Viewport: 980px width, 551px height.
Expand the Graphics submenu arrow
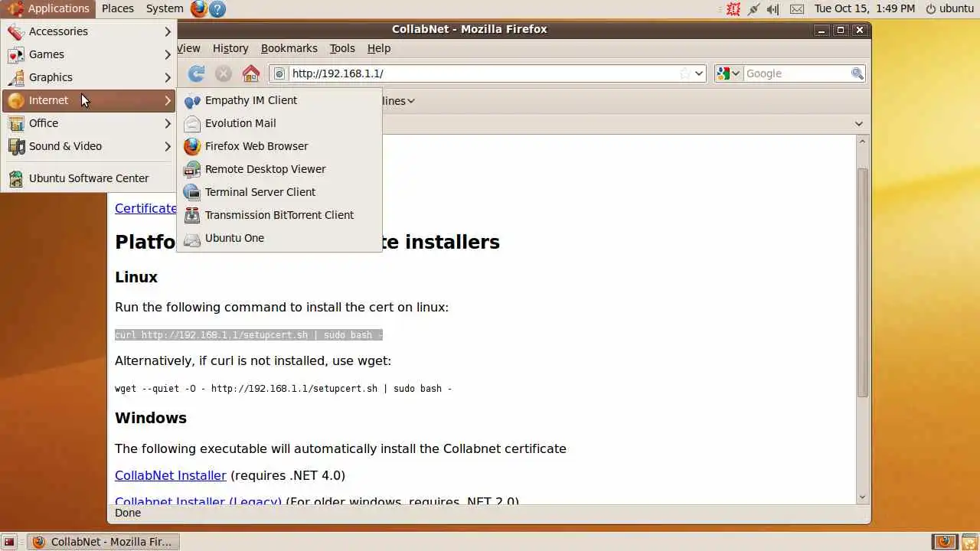click(x=168, y=77)
